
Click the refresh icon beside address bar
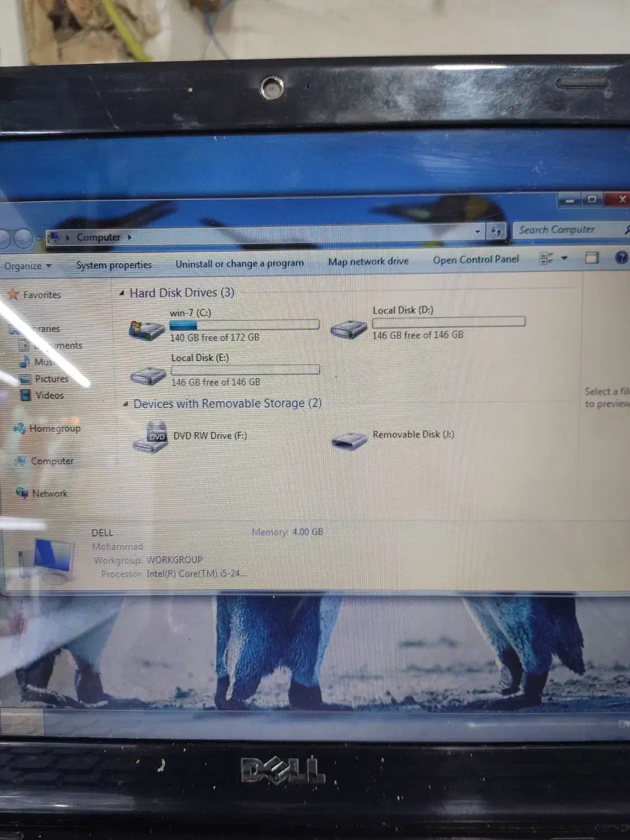496,231
